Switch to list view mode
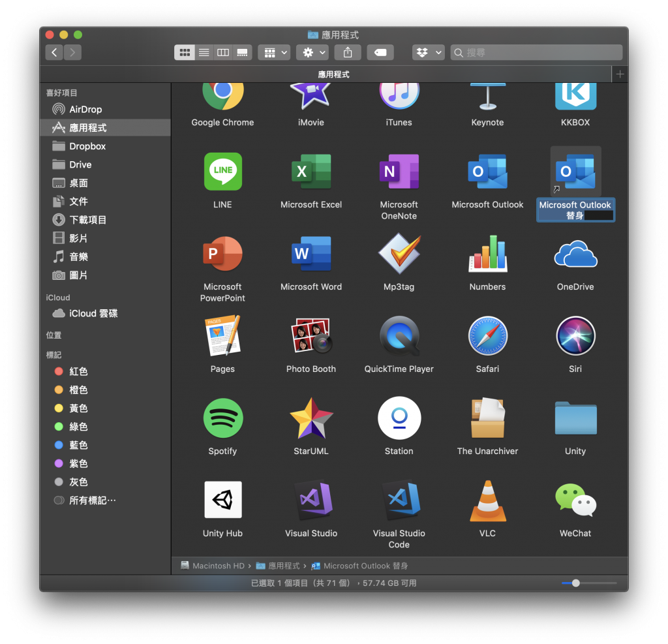Image resolution: width=668 pixels, height=644 pixels. (204, 52)
